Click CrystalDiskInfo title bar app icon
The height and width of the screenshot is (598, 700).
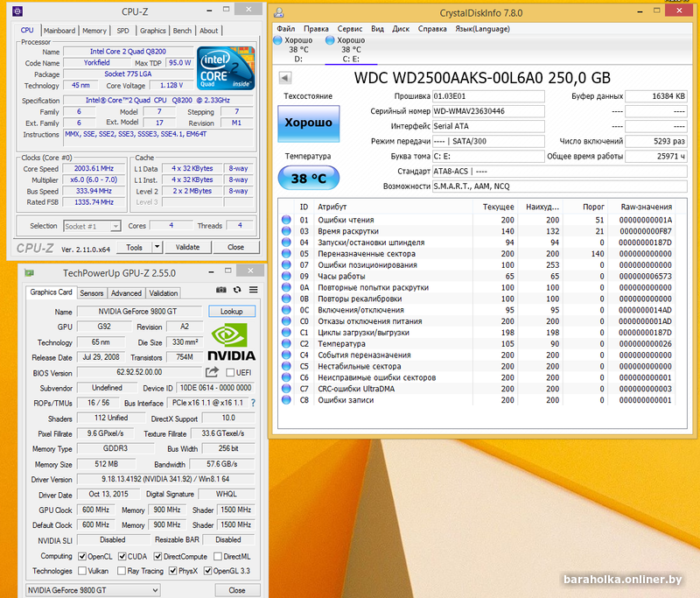click(279, 12)
